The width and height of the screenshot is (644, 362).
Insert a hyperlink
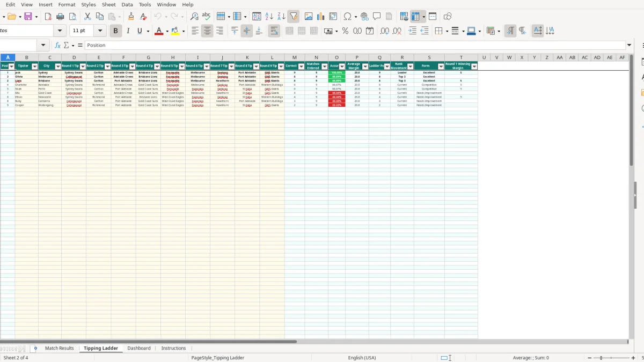[x=365, y=17]
